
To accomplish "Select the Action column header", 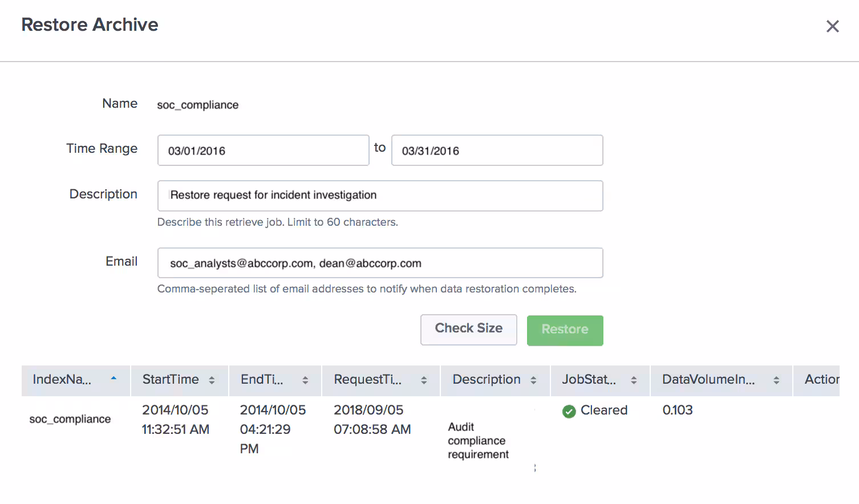I will coord(821,380).
